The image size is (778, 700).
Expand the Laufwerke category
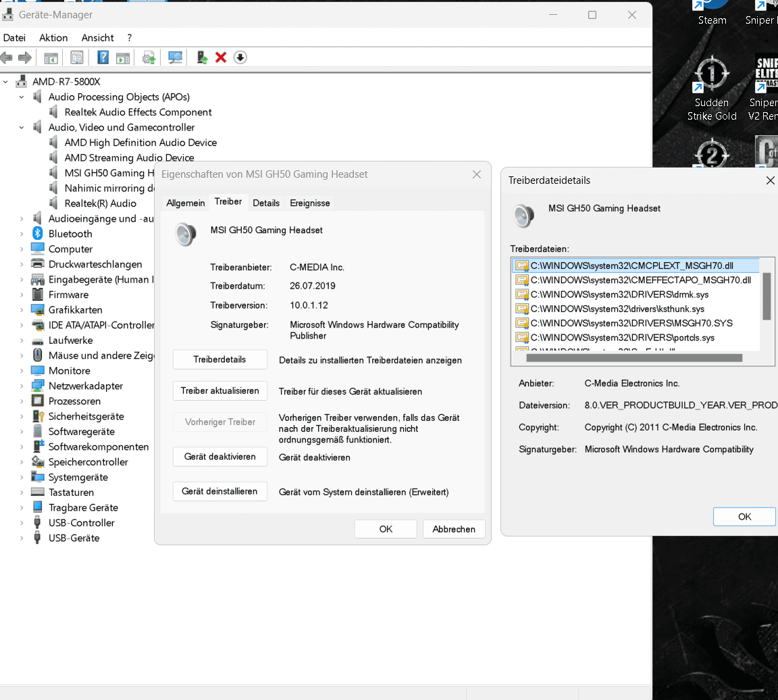(22, 340)
